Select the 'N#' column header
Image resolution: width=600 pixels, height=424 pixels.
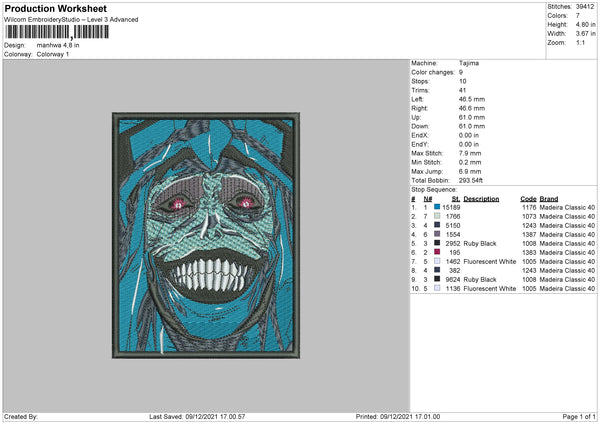[428, 199]
